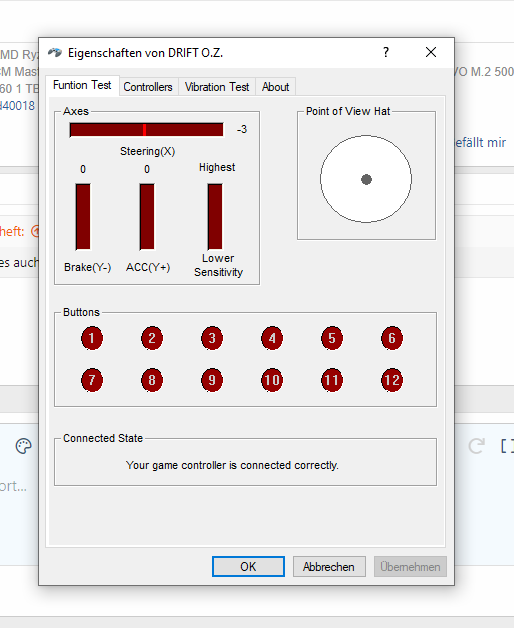Click the Brake(Y-) vertical bar
The image size is (514, 628).
83,217
